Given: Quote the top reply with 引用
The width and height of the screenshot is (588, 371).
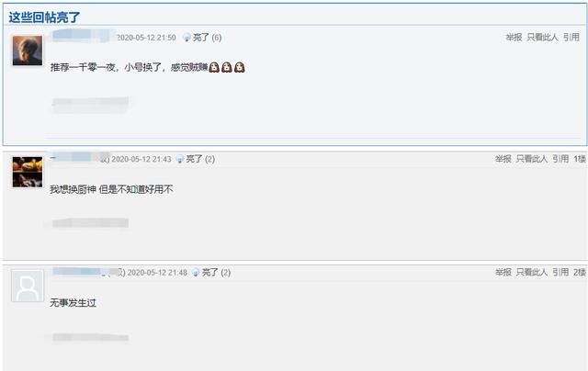Looking at the screenshot, I should pos(571,37).
